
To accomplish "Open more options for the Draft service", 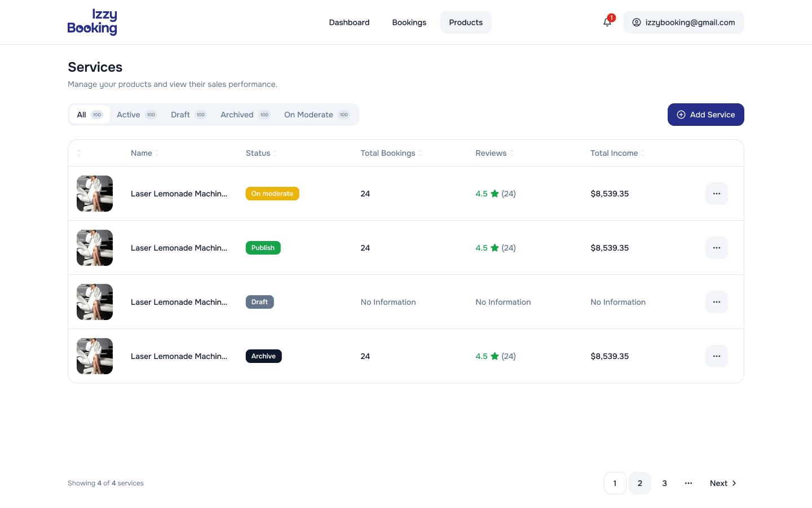I will 716,302.
